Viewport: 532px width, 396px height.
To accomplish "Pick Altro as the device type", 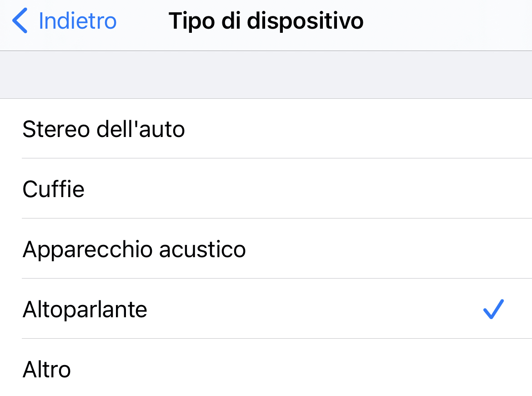I will pyautogui.click(x=47, y=369).
